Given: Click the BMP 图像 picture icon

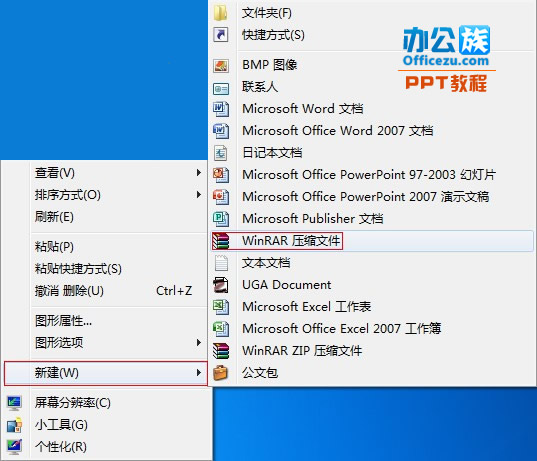Looking at the screenshot, I should (221, 65).
